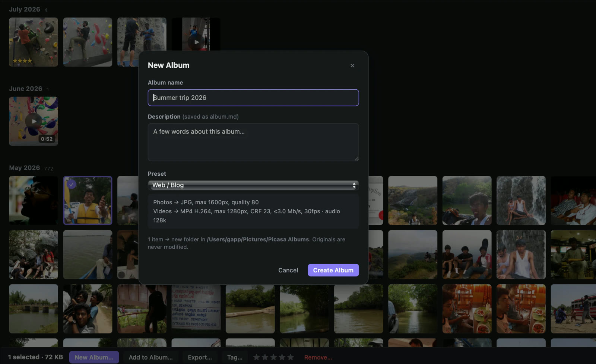The width and height of the screenshot is (596, 364).
Task: Select the silhouette profile with glasses photo
Action: pyautogui.click(x=34, y=200)
